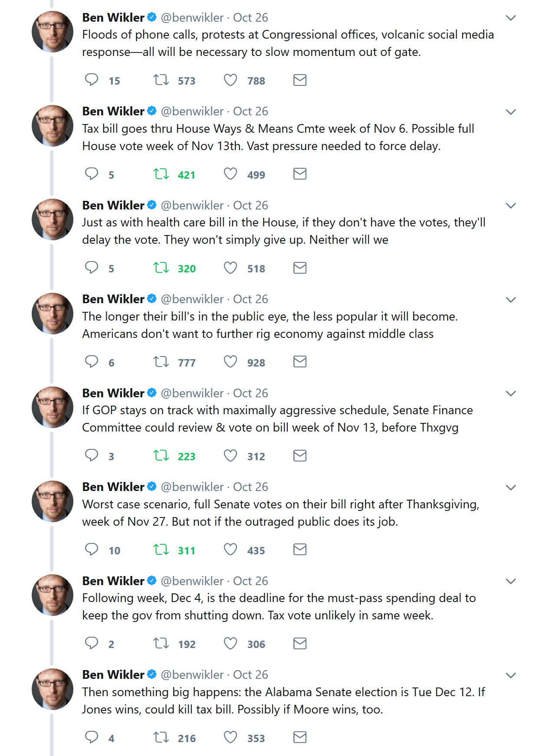This screenshot has height=756, width=536.
Task: Open the Oct 26 timestamp on 'If GOP stays on track' tweet
Action: tap(250, 393)
